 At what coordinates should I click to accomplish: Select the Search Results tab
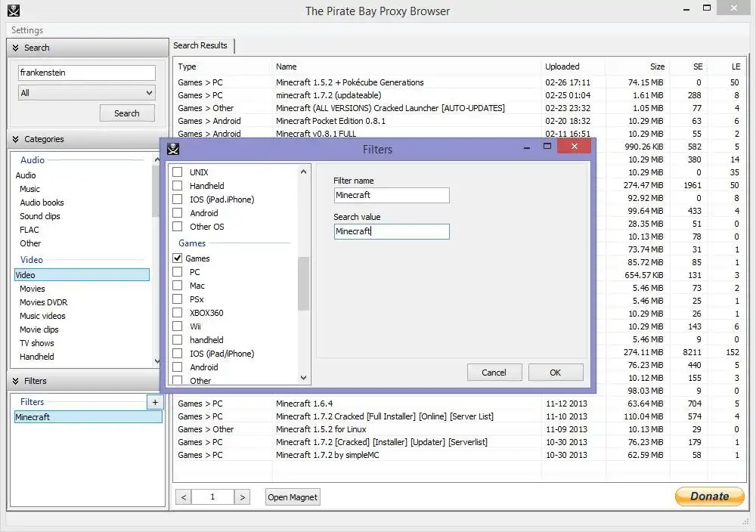(202, 46)
